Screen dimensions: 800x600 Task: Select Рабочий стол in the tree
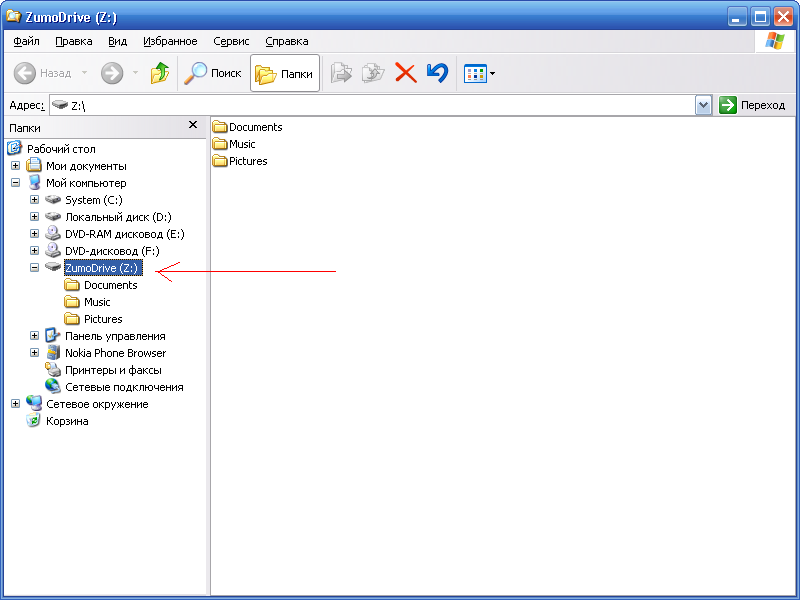[x=61, y=149]
